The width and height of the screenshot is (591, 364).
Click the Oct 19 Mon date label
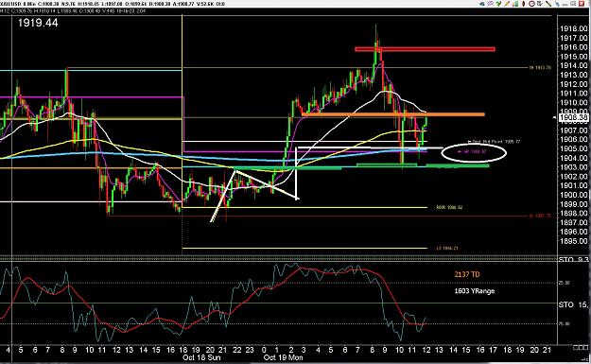pos(283,357)
